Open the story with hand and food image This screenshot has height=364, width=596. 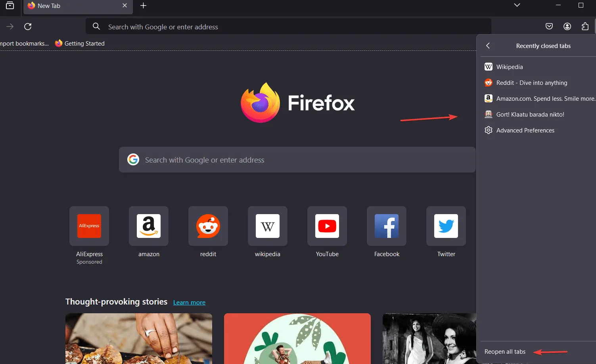point(139,339)
